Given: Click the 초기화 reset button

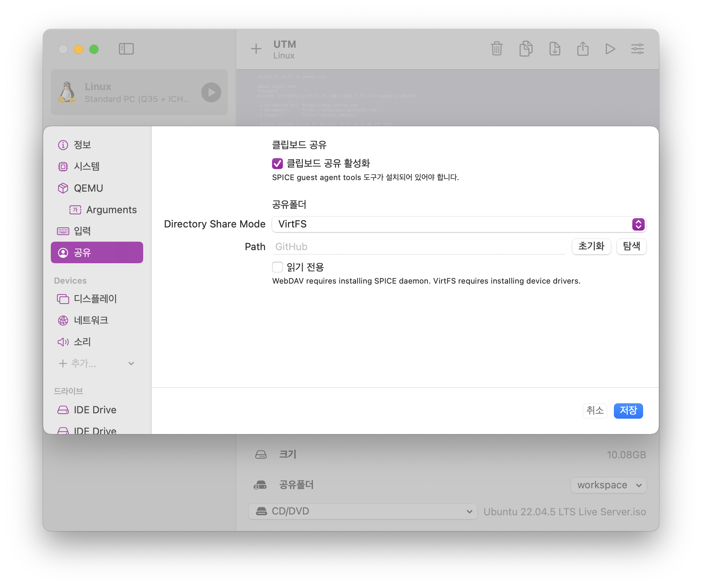Looking at the screenshot, I should (x=591, y=246).
